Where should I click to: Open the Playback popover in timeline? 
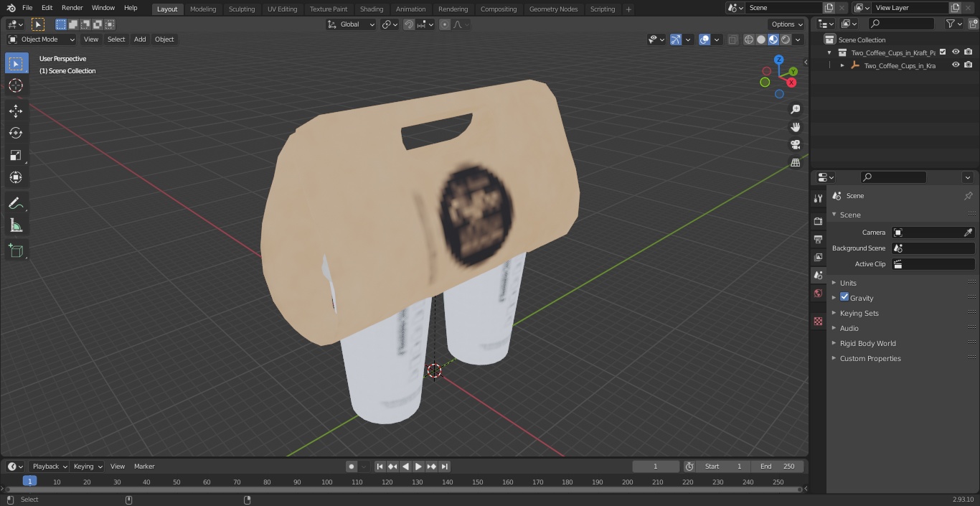point(49,467)
